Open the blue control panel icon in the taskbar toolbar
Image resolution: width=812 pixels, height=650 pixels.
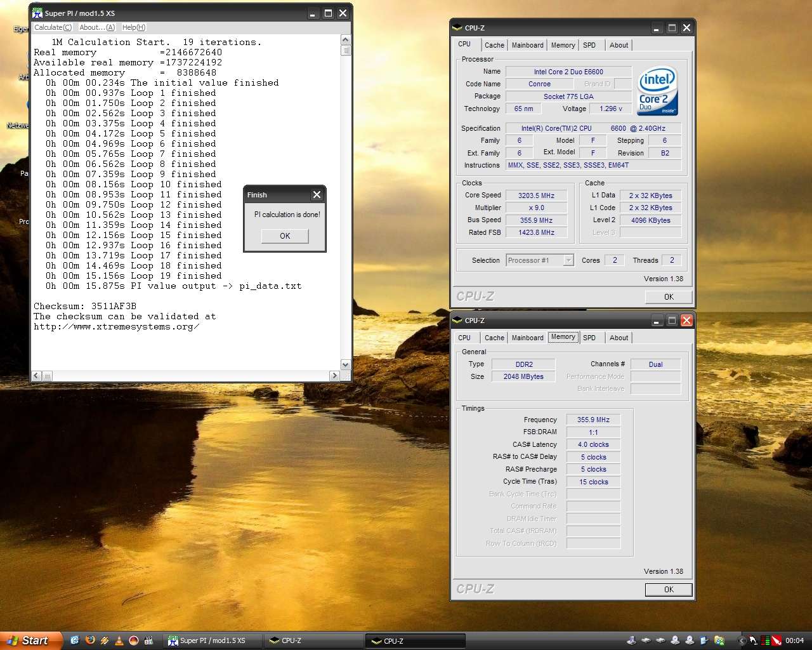click(704, 640)
